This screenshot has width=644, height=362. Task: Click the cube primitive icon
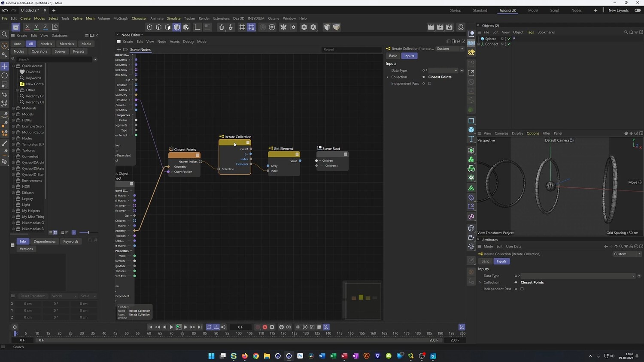click(x=471, y=130)
